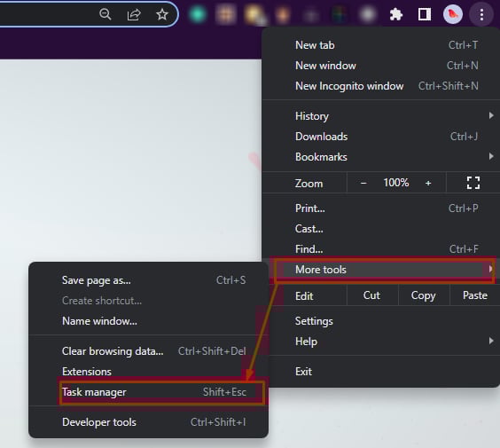Click the fullscreen icon in Zoom row

point(473,183)
